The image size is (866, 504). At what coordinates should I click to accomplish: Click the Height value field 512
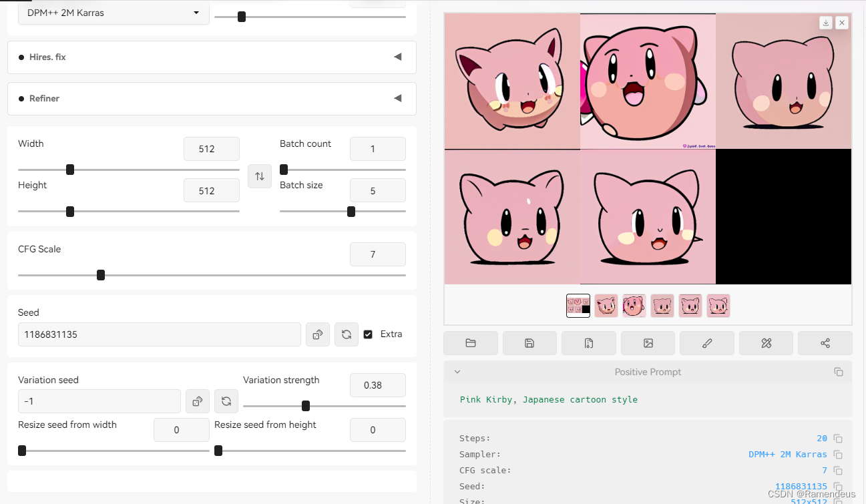(x=212, y=190)
